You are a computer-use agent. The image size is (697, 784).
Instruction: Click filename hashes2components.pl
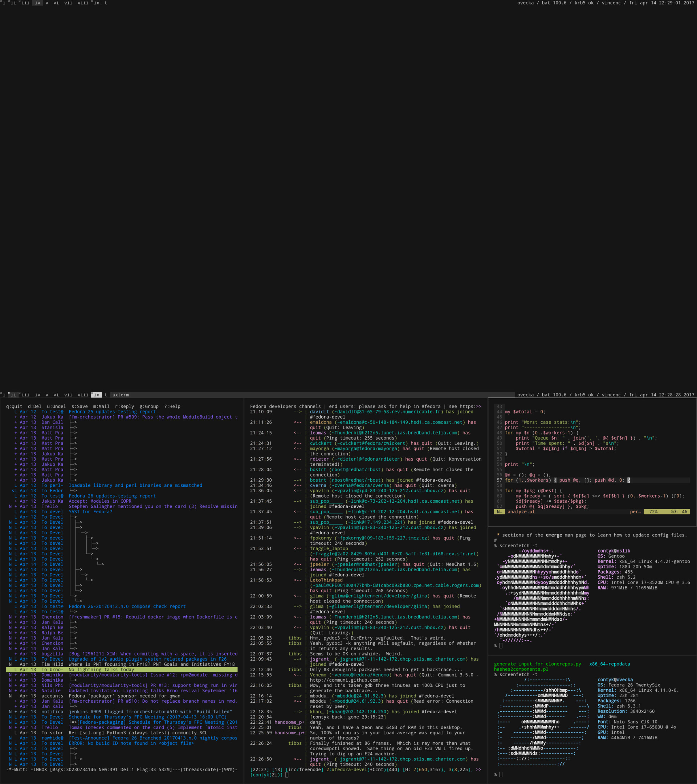[x=521, y=669]
